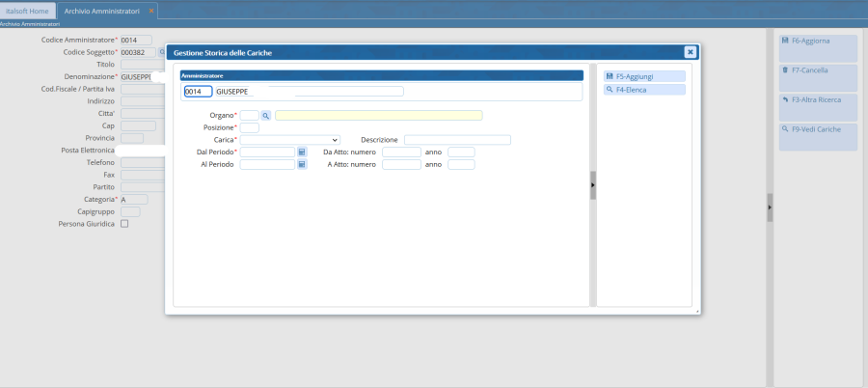868x388 pixels.
Task: Collapse the main right sidebar arrow
Action: (770, 207)
